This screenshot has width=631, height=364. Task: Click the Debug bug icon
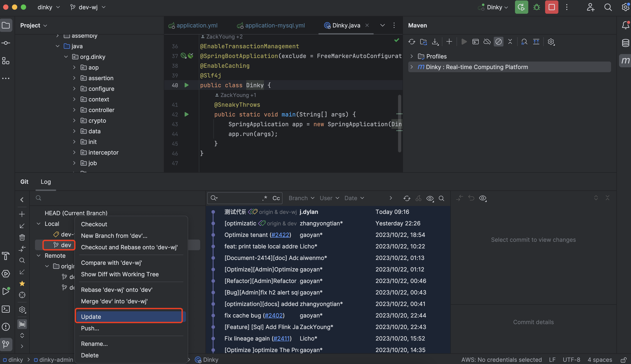point(536,7)
